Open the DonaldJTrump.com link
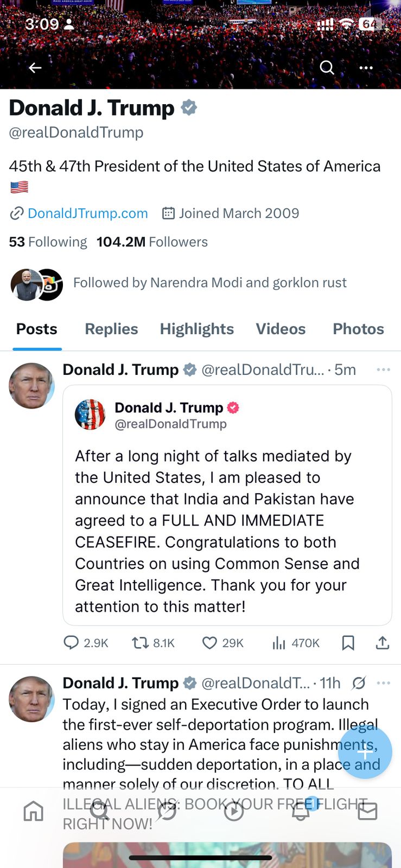The image size is (401, 868). click(87, 213)
